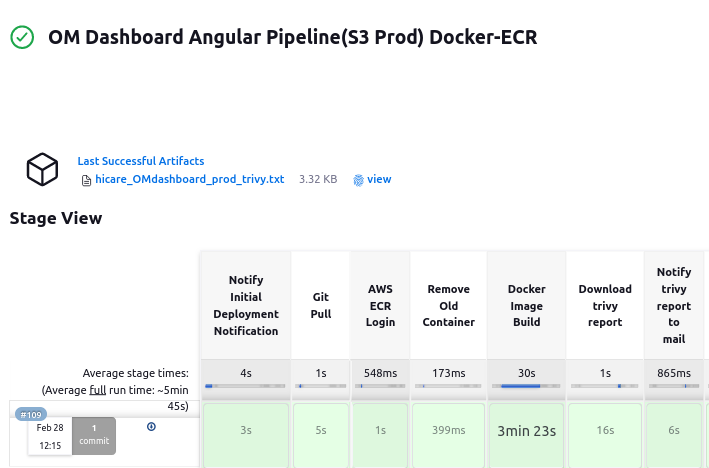Click the view link for artifact
The width and height of the screenshot is (709, 468).
[x=379, y=180]
